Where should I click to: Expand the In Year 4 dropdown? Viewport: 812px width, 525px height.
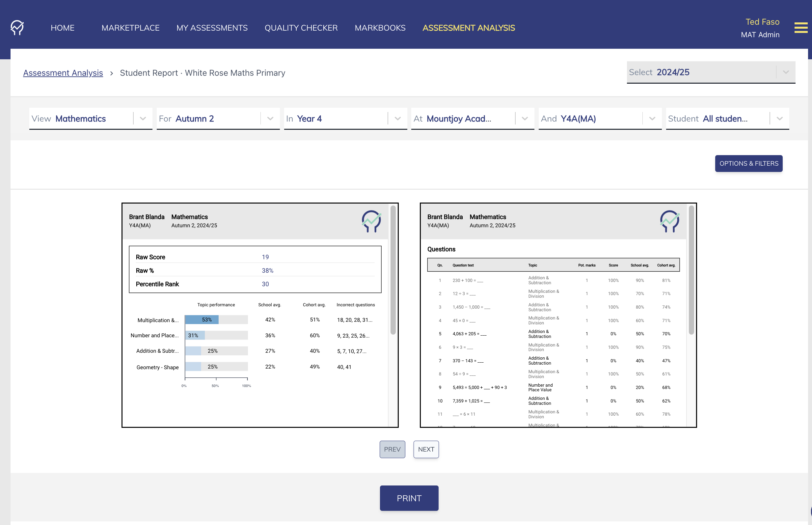click(345, 119)
